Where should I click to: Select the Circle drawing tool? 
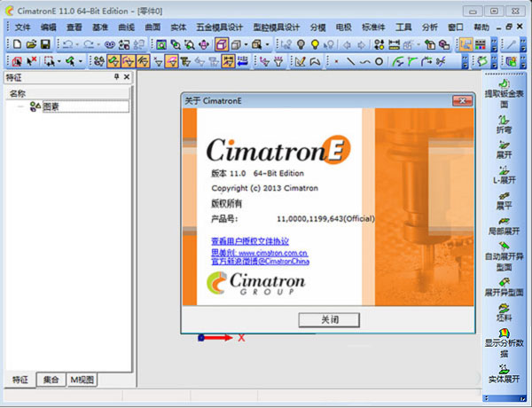point(379,61)
